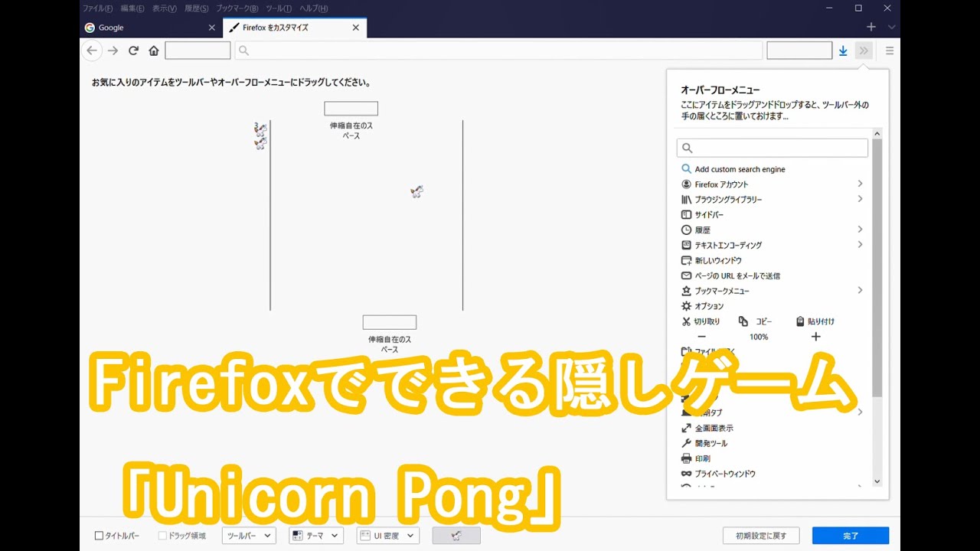Click the unicorn button in the bottom bar
The image size is (980, 551).
pos(456,536)
